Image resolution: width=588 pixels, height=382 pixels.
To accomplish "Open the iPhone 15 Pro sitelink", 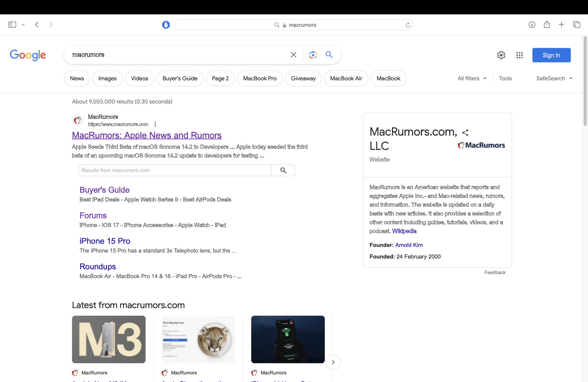I will click(105, 241).
